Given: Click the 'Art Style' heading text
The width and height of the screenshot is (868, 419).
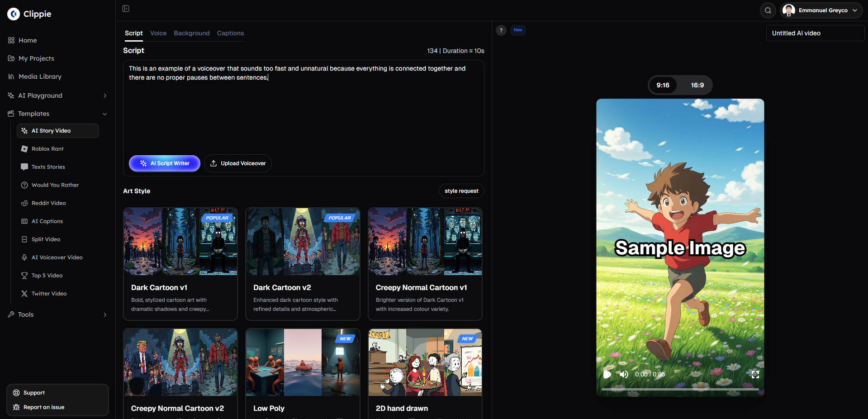Looking at the screenshot, I should pyautogui.click(x=137, y=191).
